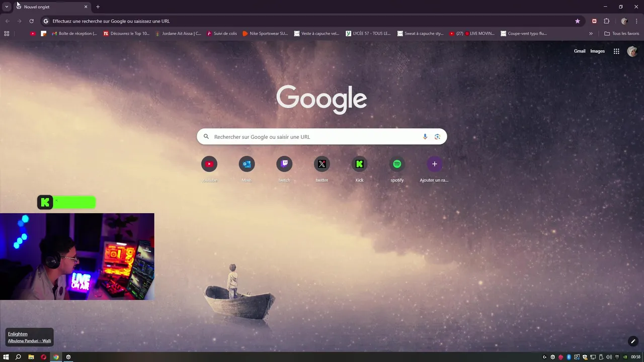The width and height of the screenshot is (644, 362).
Task: Open the Extensions puzzle-piece menu
Action: [x=606, y=21]
